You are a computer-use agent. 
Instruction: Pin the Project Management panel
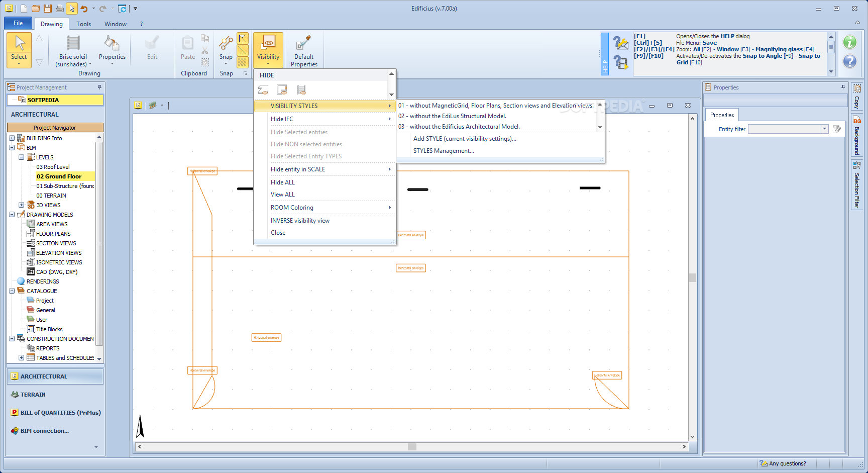pyautogui.click(x=99, y=87)
